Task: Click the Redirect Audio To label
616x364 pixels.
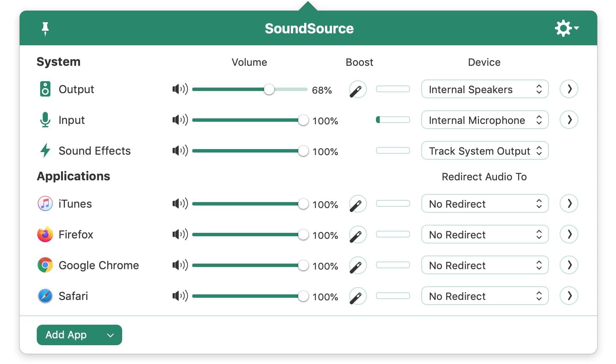Action: 484,176
